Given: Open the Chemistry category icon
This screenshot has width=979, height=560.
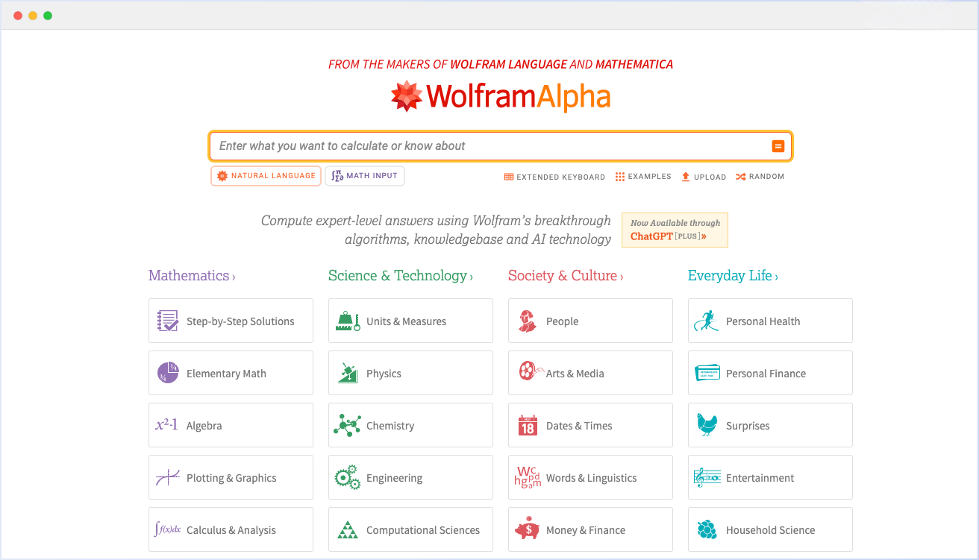Looking at the screenshot, I should coord(347,425).
